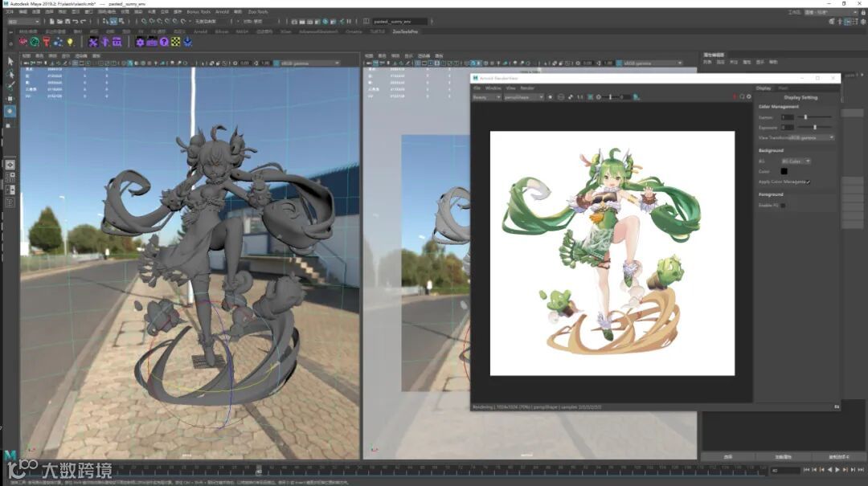Screen dimensions: 868x486
Task: Click the Exposure slider handle
Action: click(x=815, y=127)
